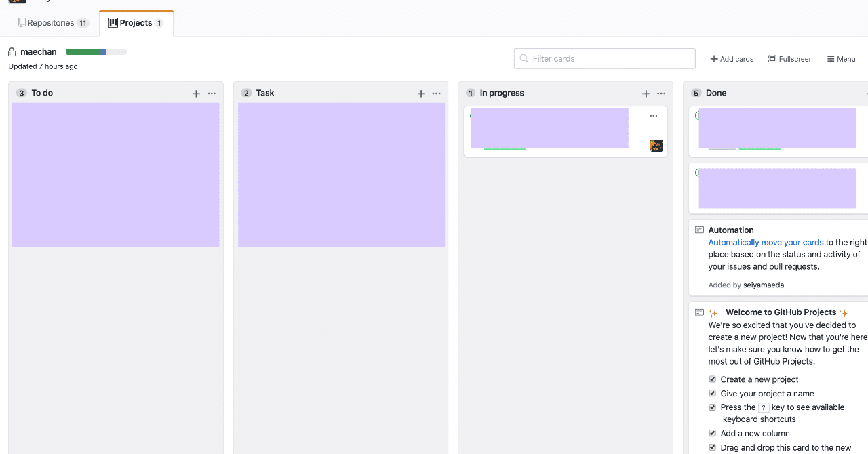Open the Repositories tab
The height and width of the screenshot is (454, 868).
(54, 23)
